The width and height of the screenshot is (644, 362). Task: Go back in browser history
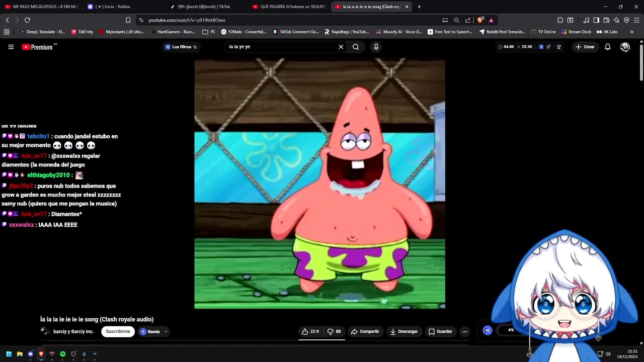[7, 20]
